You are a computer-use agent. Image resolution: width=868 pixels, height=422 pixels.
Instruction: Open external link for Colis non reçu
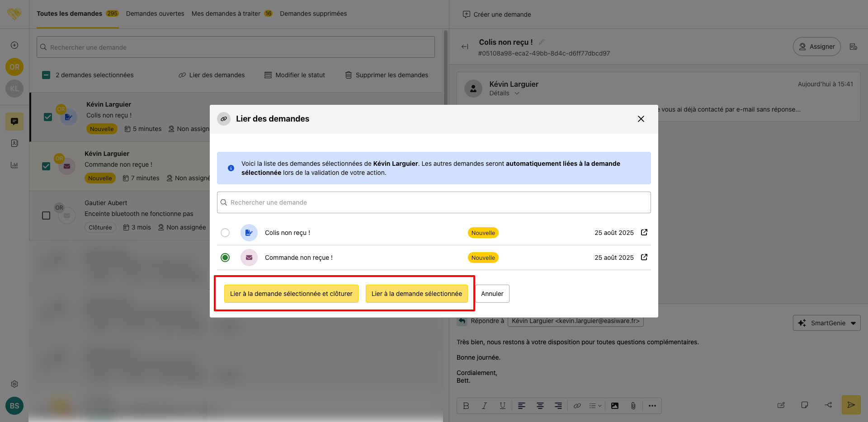point(644,232)
